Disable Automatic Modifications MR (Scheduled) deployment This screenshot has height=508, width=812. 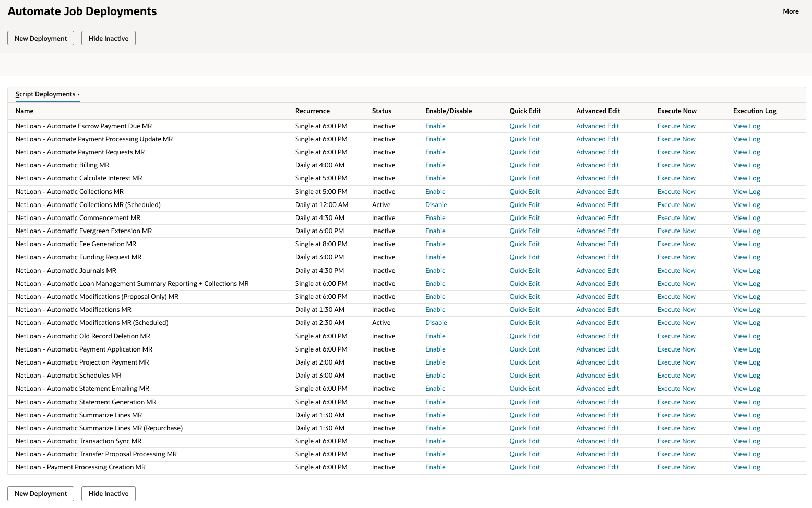436,323
